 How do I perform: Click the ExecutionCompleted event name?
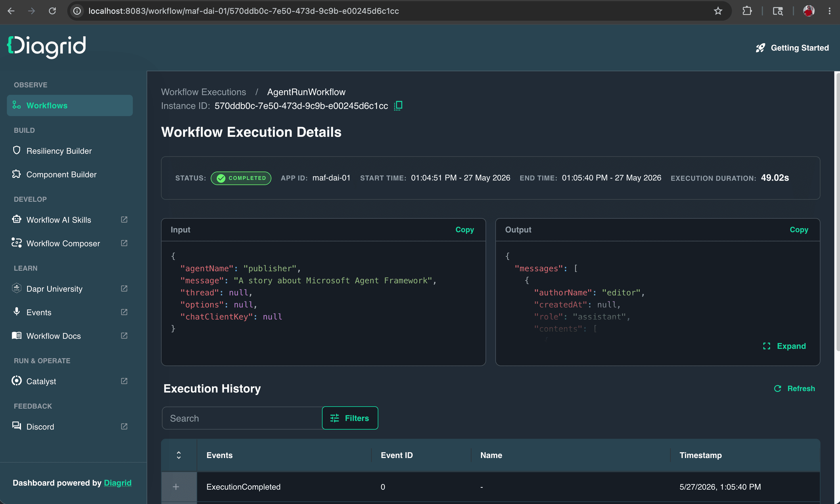point(243,487)
